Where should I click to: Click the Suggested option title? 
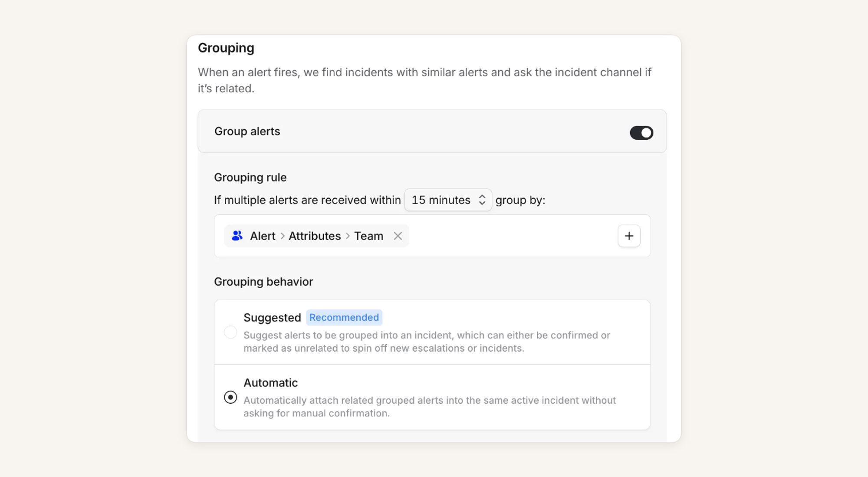coord(272,317)
